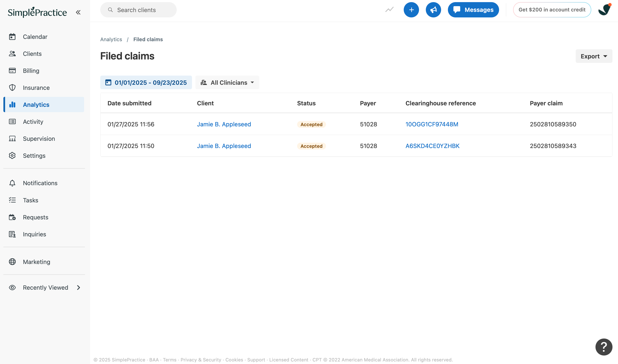Open announcements via the megaphone icon
Screen dimensions: 618x364
point(433,10)
